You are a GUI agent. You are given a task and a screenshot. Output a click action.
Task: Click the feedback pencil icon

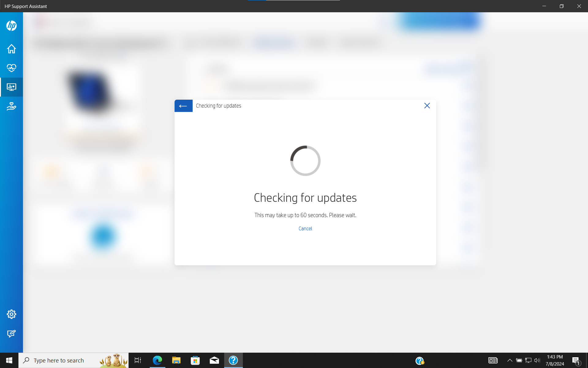pos(11,333)
